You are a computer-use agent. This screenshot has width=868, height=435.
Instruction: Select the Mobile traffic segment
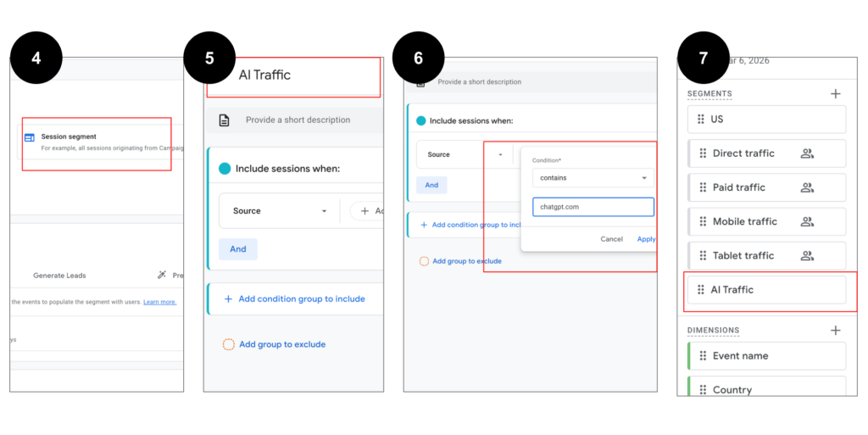pyautogui.click(x=766, y=222)
